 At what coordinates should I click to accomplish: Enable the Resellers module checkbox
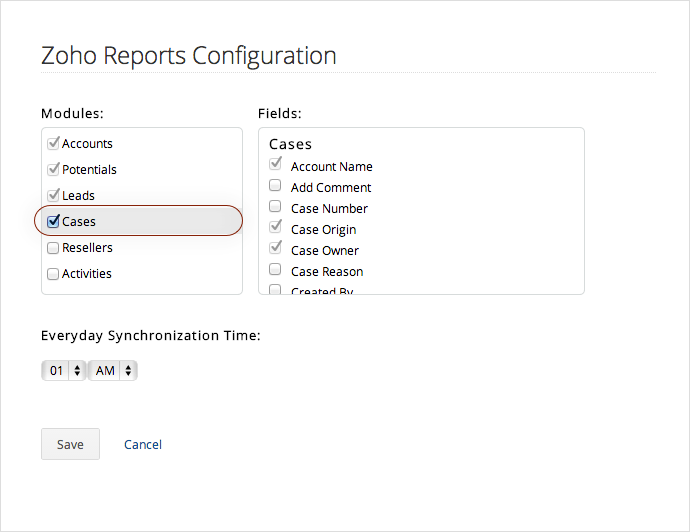pyautogui.click(x=54, y=248)
